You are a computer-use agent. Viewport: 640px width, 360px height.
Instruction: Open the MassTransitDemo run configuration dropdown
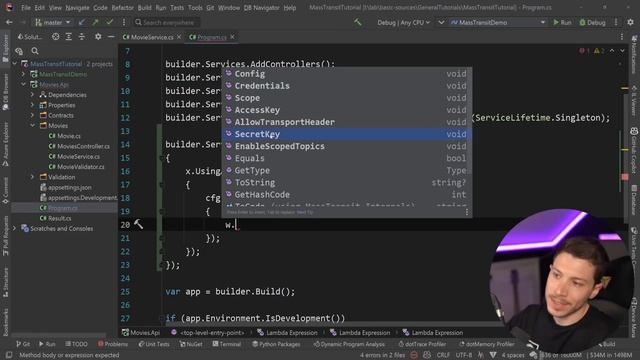click(498, 22)
